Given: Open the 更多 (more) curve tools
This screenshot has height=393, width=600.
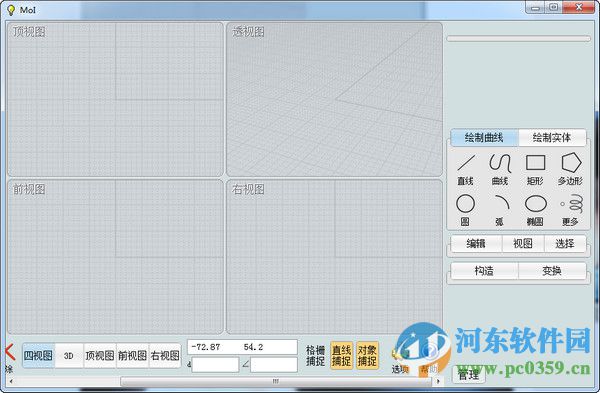Looking at the screenshot, I should click(x=571, y=210).
